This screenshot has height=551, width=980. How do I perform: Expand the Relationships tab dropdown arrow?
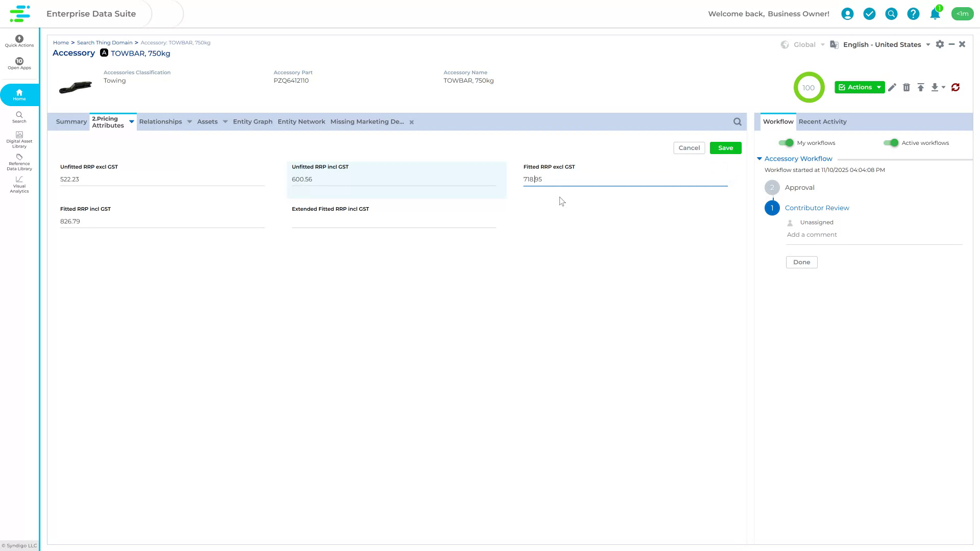tap(189, 121)
